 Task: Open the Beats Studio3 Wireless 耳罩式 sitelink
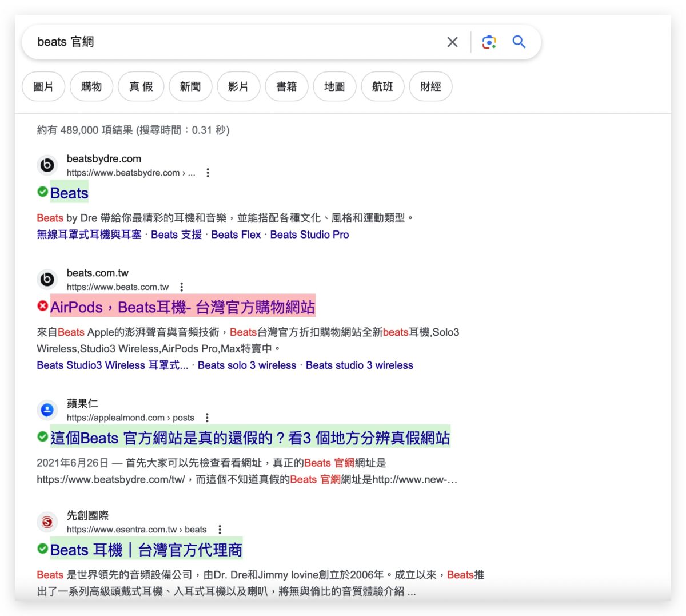pyautogui.click(x=113, y=365)
